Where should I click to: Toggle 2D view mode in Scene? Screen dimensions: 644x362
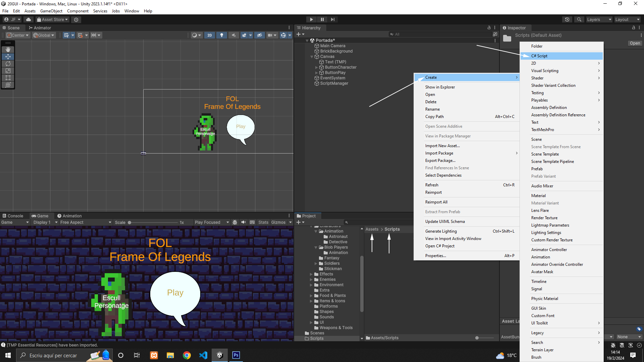210,35
